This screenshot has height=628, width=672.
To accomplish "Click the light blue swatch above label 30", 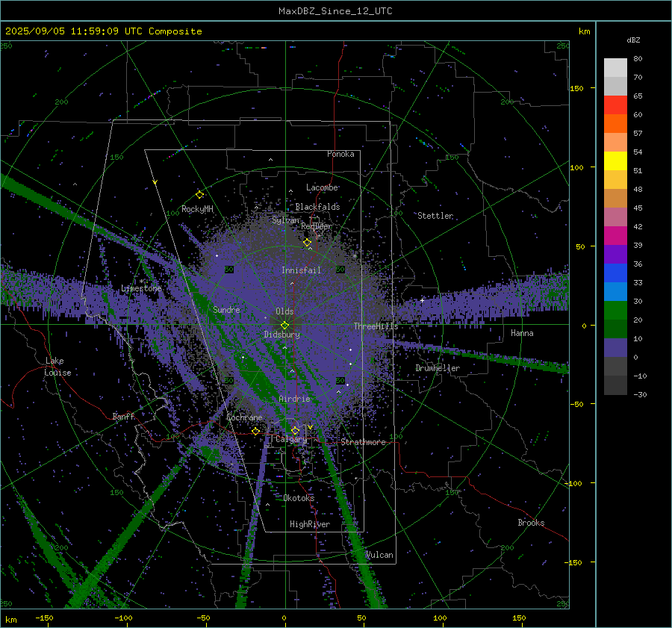I will (615, 291).
